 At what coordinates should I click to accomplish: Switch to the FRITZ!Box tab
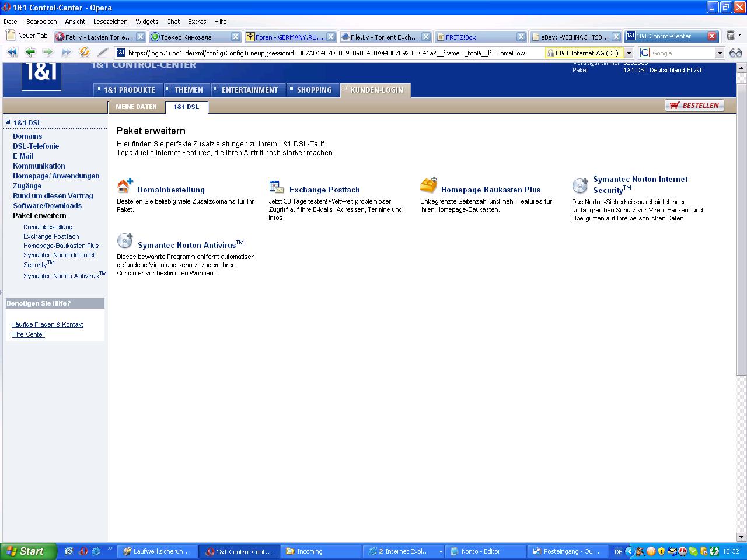click(x=480, y=37)
